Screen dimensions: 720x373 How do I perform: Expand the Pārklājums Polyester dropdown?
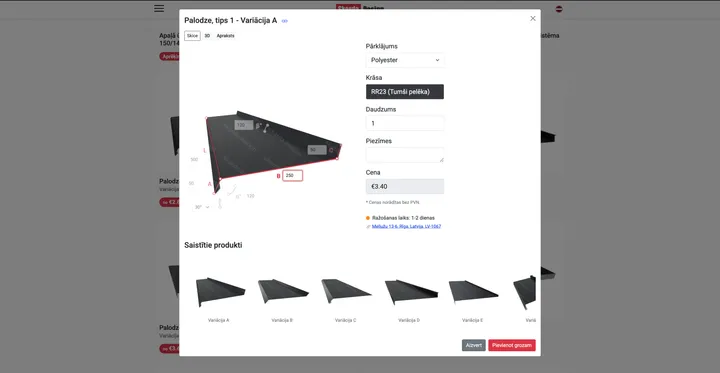click(x=405, y=60)
